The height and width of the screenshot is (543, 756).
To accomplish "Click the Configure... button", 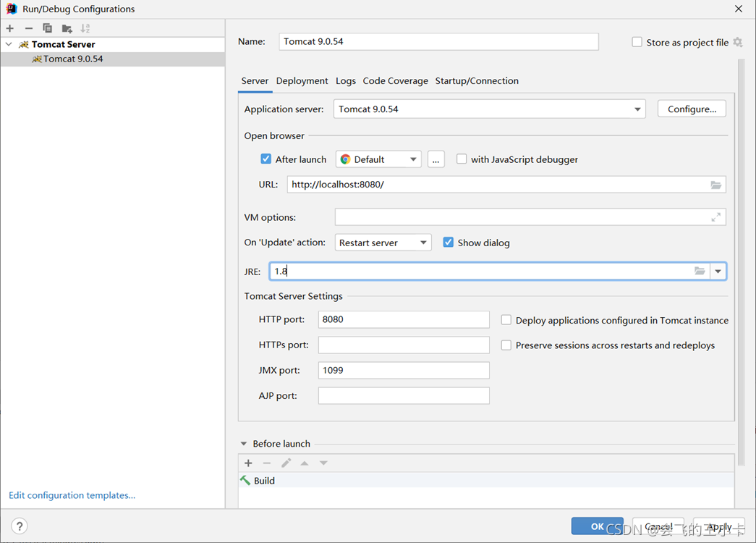I will (692, 109).
